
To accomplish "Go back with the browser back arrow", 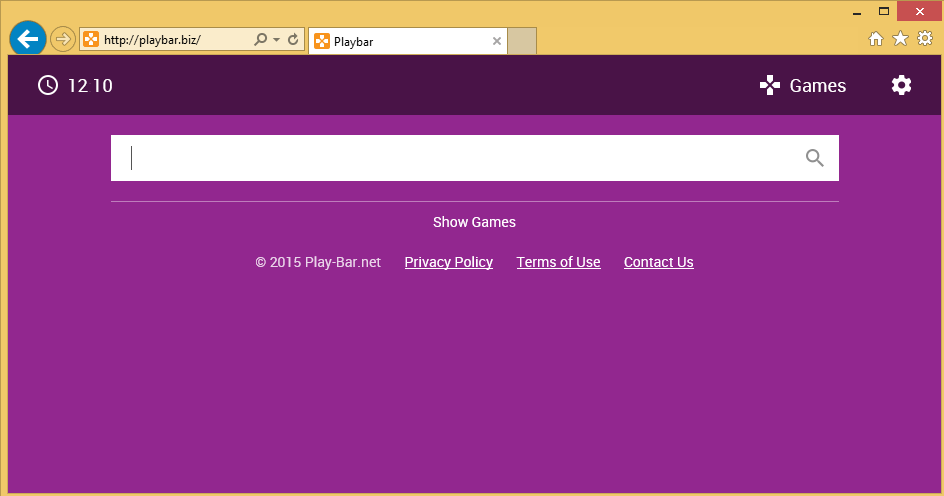I will pos(28,39).
